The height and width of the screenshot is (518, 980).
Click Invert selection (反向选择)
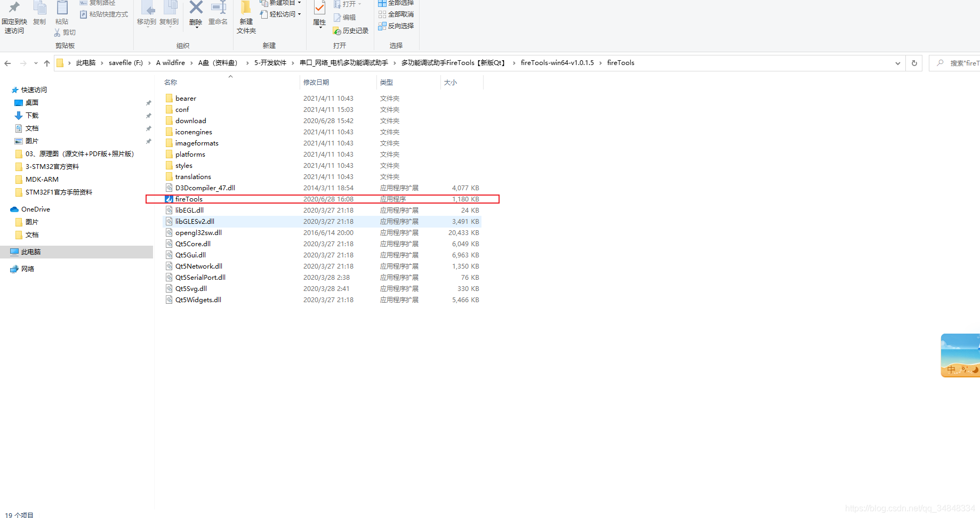pos(396,26)
